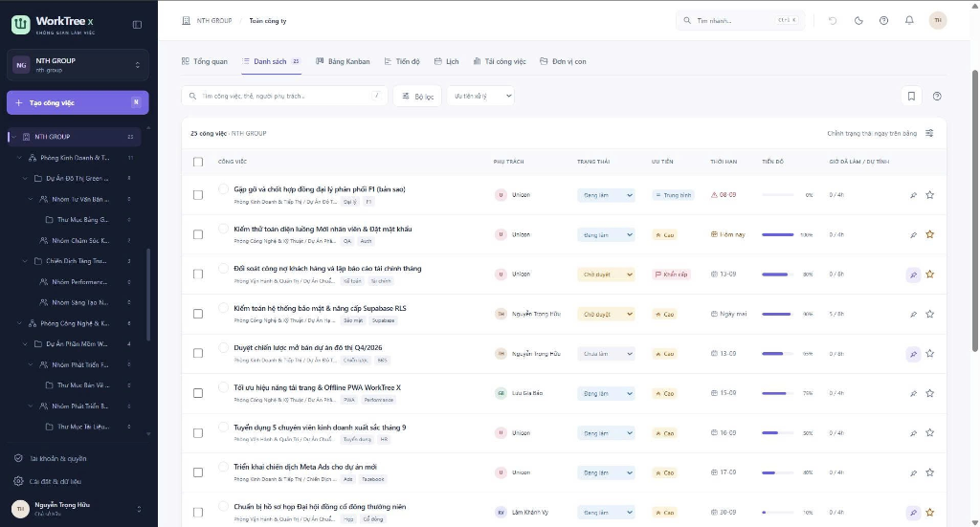980x527 pixels.
Task: Check the box for 'Đối soát công nợ khách hàng'
Action: coord(198,274)
